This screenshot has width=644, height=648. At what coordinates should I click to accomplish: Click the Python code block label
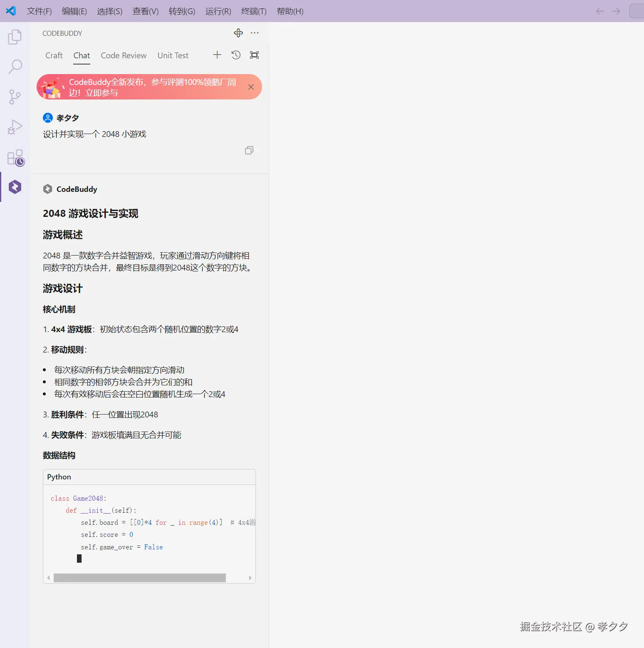coord(59,477)
